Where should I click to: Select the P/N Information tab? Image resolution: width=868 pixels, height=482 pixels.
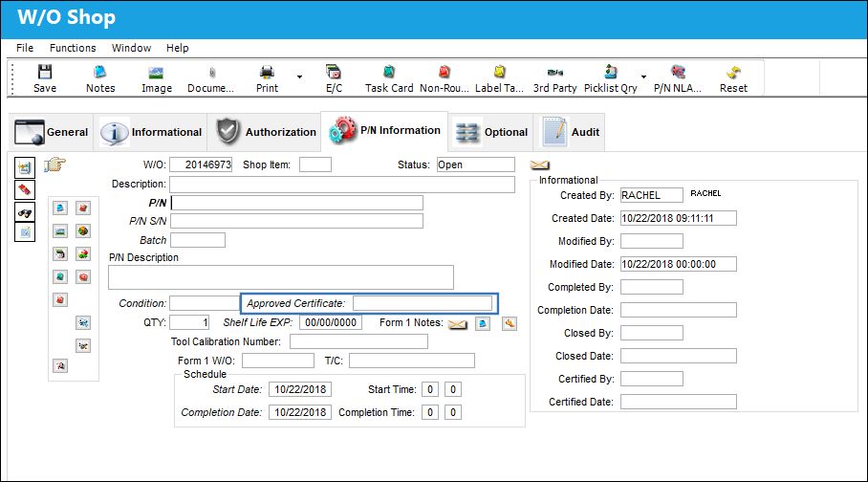click(x=384, y=131)
